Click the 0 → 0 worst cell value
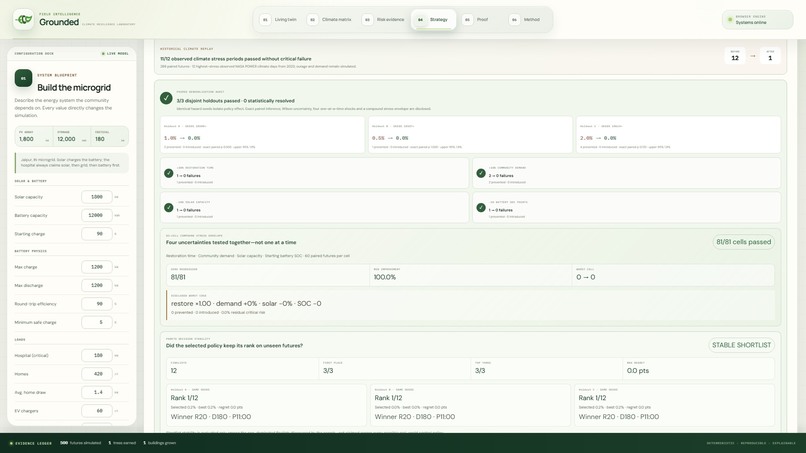 (585, 277)
